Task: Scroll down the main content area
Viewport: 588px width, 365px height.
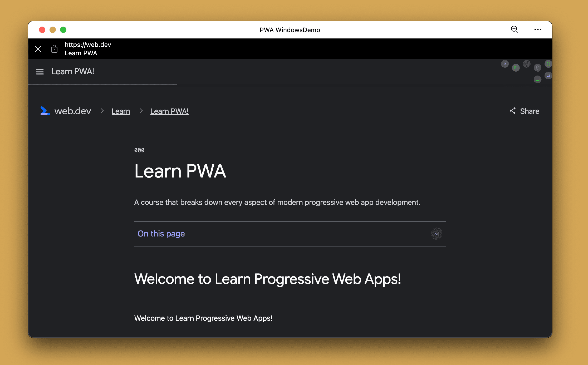Action: [290, 210]
